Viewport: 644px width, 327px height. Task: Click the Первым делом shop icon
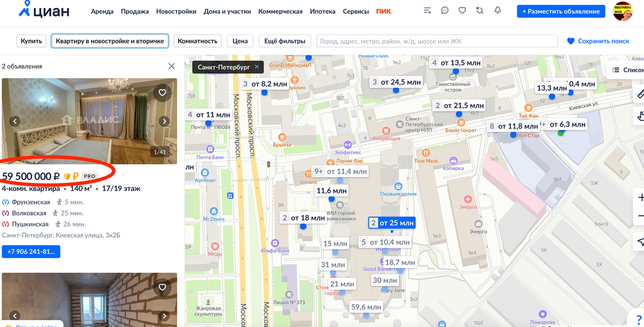pyautogui.click(x=398, y=186)
